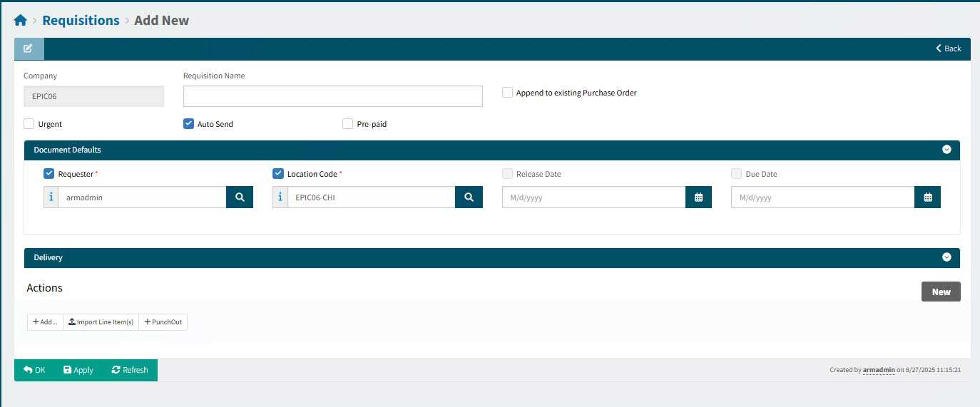Click the Document Defaults header title

tap(68, 150)
